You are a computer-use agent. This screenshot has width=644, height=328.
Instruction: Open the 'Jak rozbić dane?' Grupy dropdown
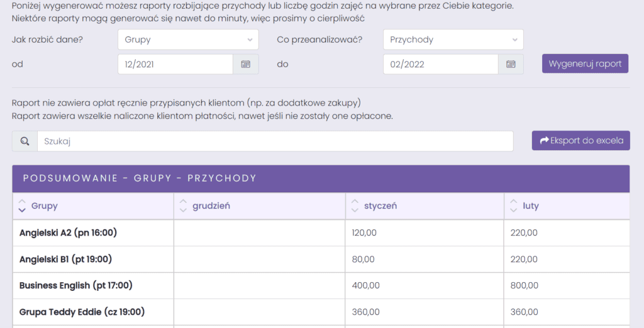click(x=188, y=40)
